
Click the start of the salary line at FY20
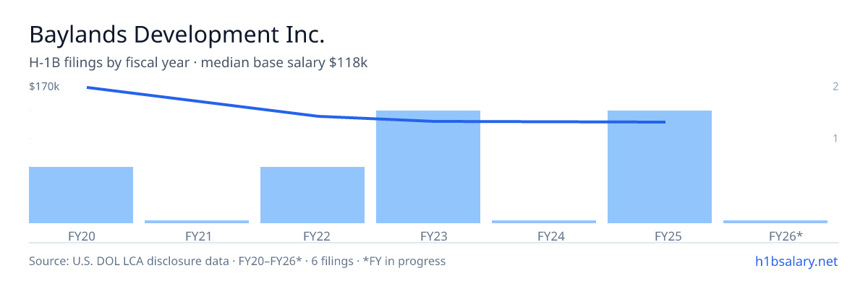coord(88,87)
